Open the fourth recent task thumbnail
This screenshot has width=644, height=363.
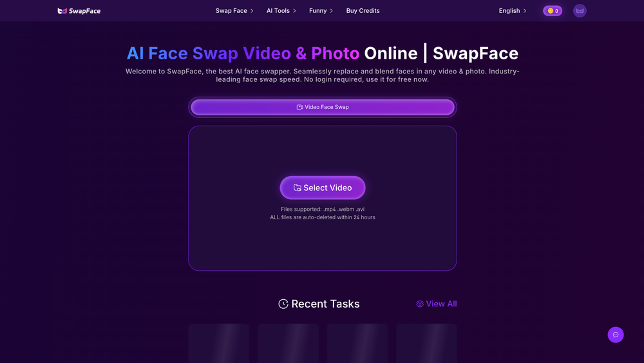point(426,343)
